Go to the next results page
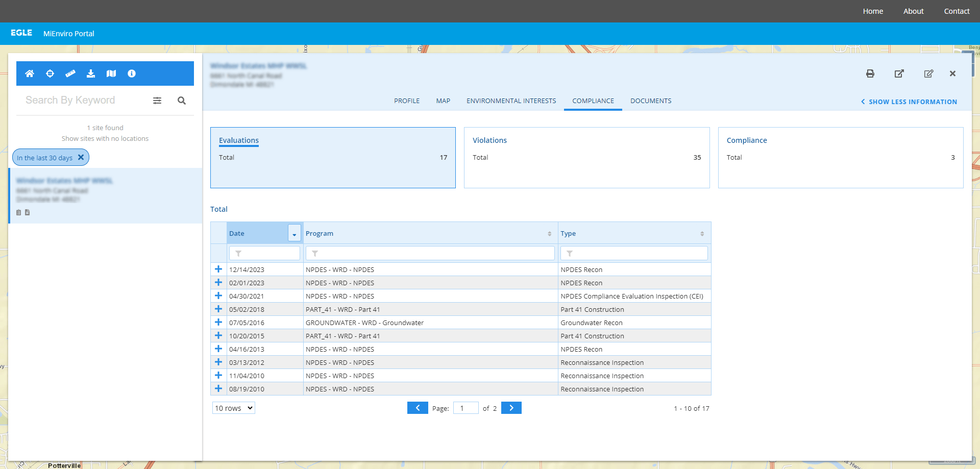Screen dimensions: 980x469 (511, 408)
